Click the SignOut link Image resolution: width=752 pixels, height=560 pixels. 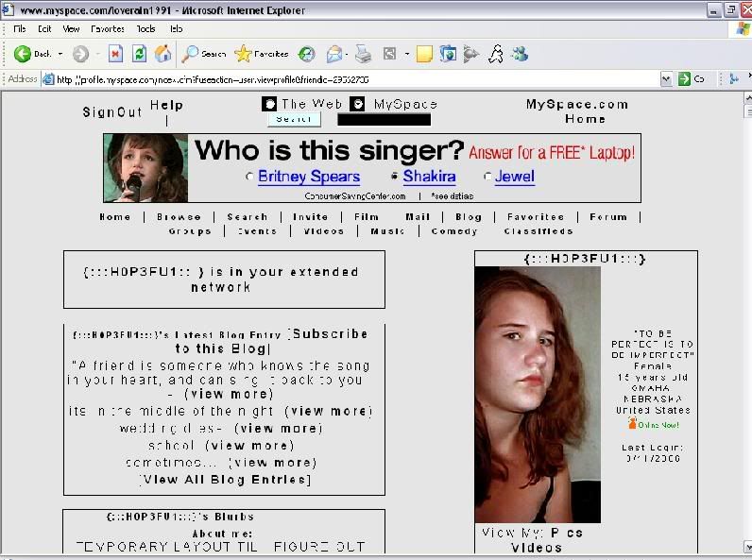[x=111, y=112]
